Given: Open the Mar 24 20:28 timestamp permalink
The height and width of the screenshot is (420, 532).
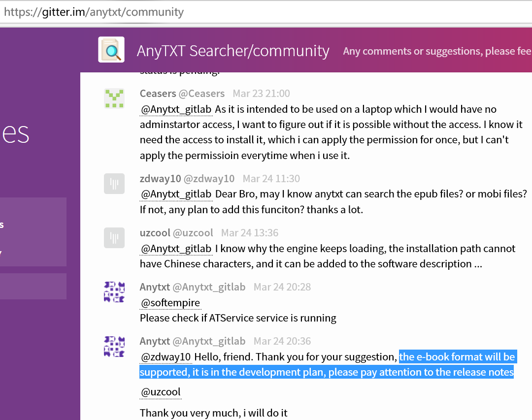Looking at the screenshot, I should coord(282,287).
